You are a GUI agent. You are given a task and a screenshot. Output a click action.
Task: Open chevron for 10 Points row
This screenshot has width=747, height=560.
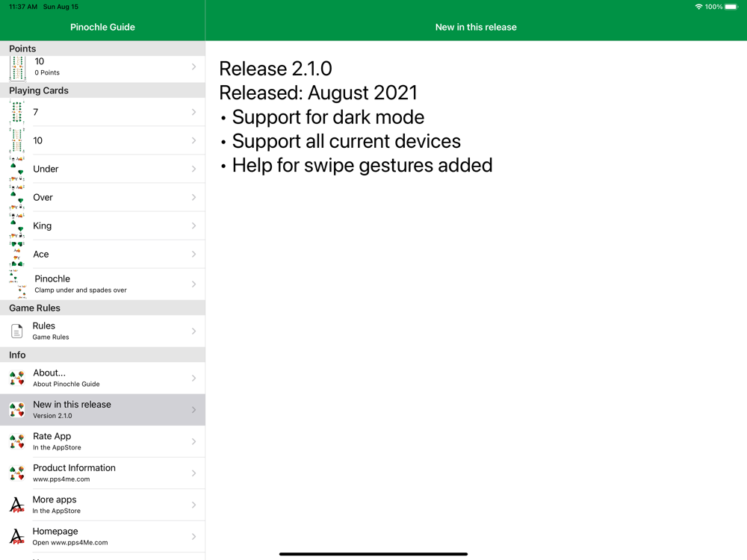194,66
